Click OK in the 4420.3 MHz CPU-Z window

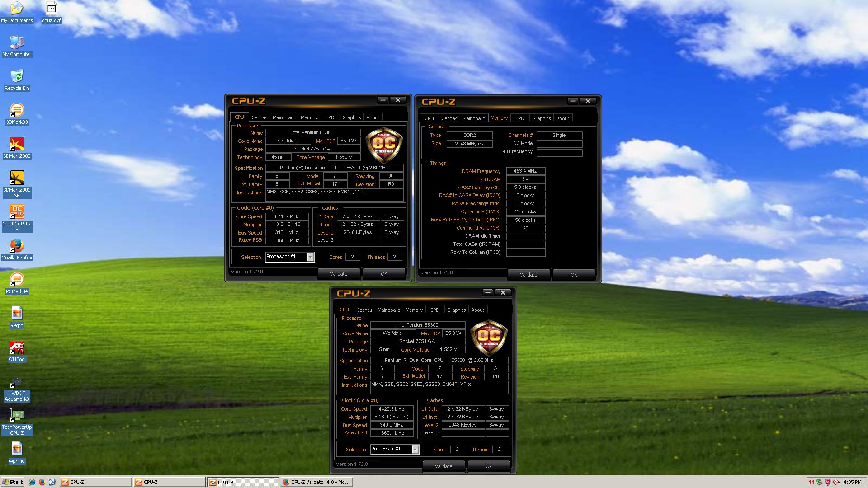pyautogui.click(x=489, y=466)
